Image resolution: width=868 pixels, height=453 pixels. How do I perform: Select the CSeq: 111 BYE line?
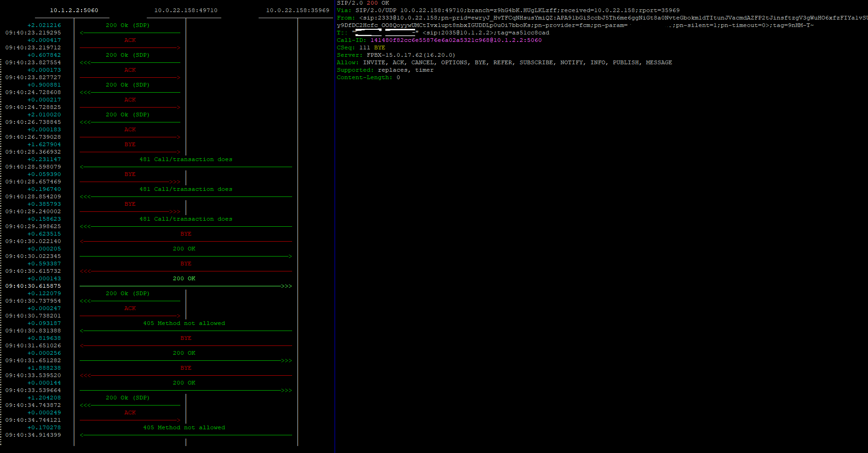(x=361, y=47)
